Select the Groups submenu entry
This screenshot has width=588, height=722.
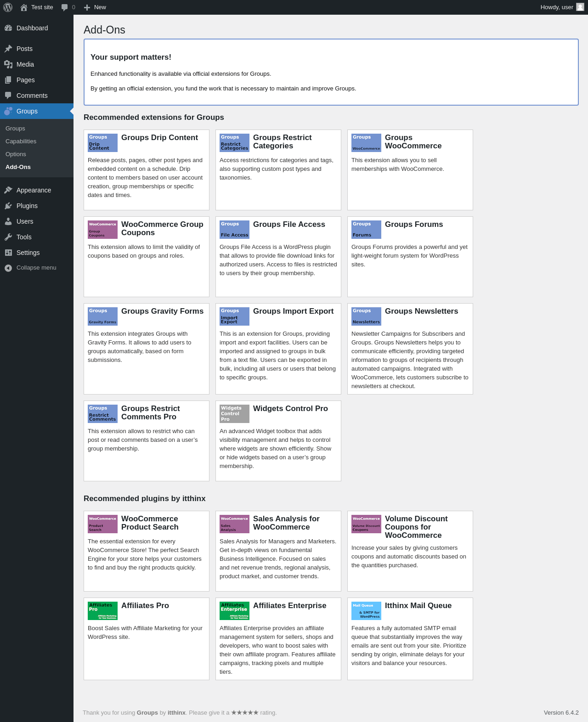37,129
